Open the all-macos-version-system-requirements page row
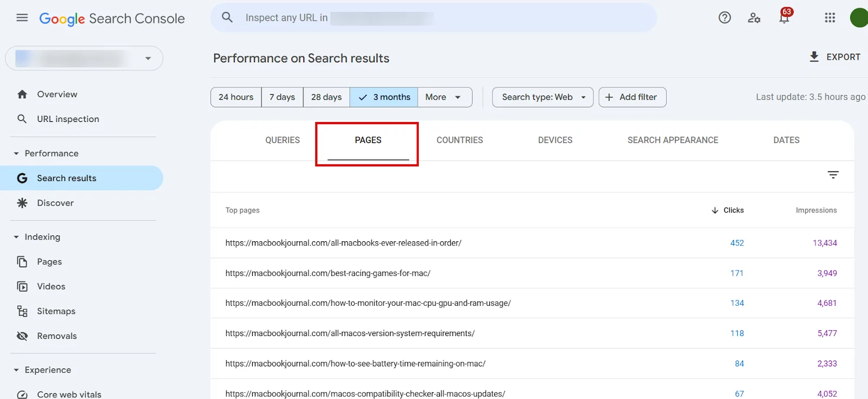This screenshot has height=399, width=868. (x=532, y=333)
